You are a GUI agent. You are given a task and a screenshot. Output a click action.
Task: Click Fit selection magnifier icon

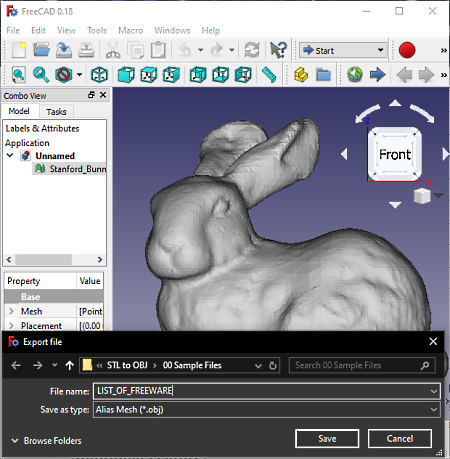(41, 75)
